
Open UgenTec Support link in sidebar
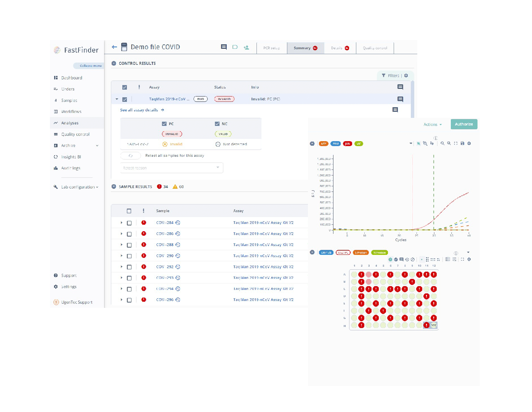tap(77, 302)
